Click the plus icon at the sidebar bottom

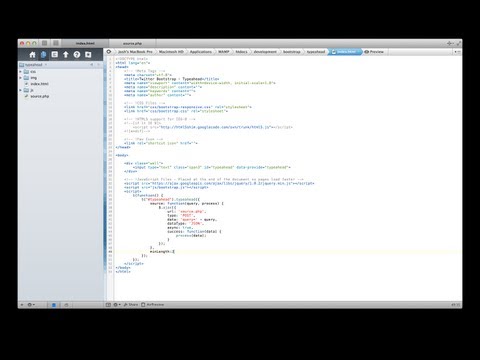pos(22,305)
